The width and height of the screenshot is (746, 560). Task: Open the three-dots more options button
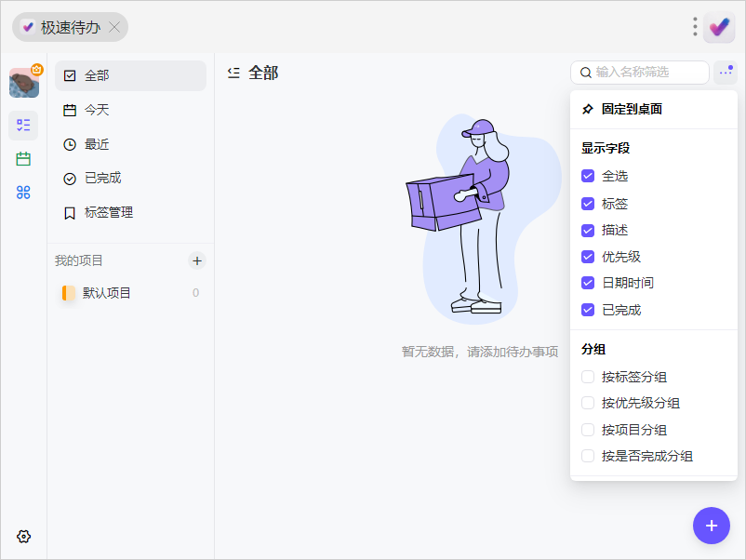click(x=726, y=73)
